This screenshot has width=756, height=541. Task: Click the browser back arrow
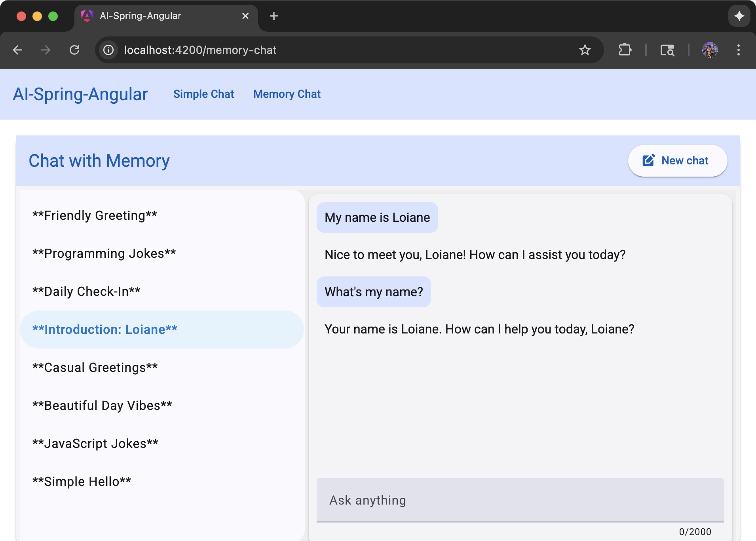pos(17,50)
